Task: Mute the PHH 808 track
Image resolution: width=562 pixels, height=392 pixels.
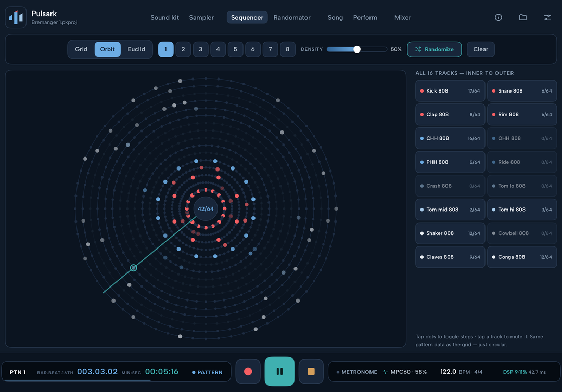Action: (x=450, y=162)
